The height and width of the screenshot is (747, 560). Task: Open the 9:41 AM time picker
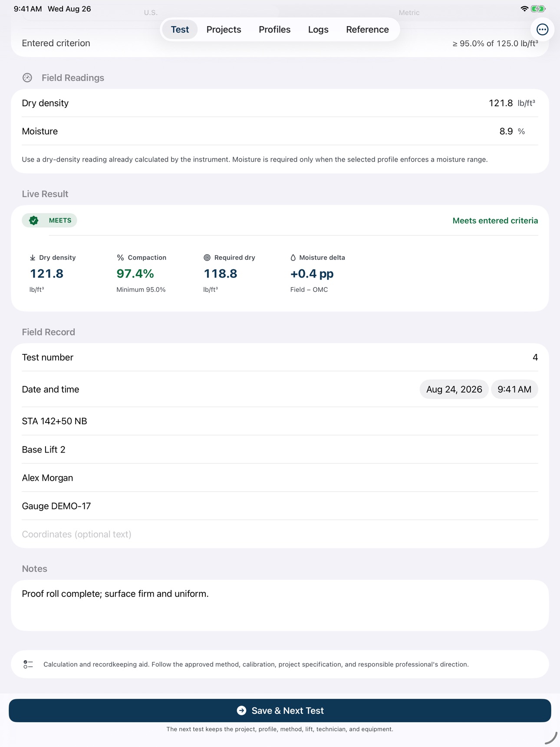pos(514,389)
